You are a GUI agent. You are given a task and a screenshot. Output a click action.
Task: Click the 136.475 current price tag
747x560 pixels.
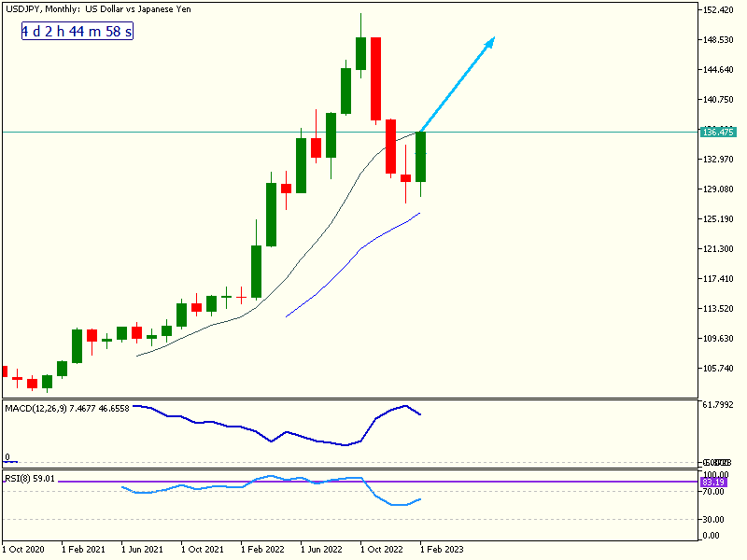(x=717, y=132)
